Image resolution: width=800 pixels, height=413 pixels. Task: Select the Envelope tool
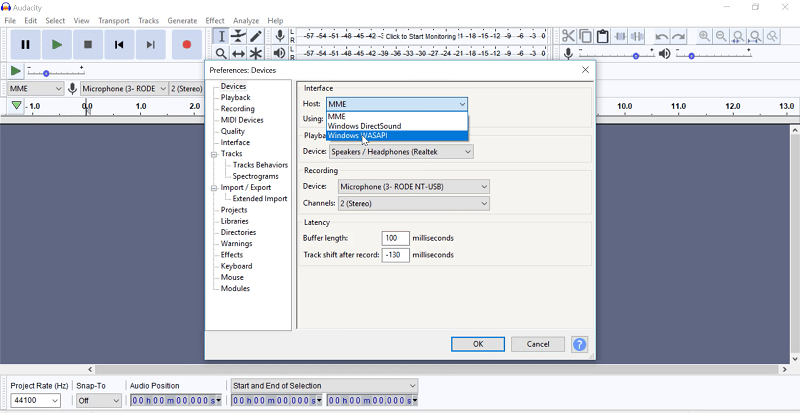(239, 36)
